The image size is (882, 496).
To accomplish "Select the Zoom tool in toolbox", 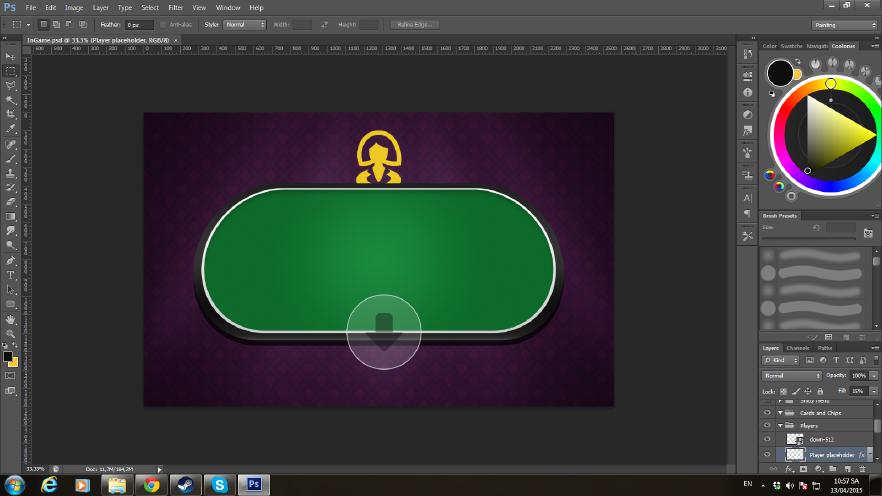I will tap(11, 334).
